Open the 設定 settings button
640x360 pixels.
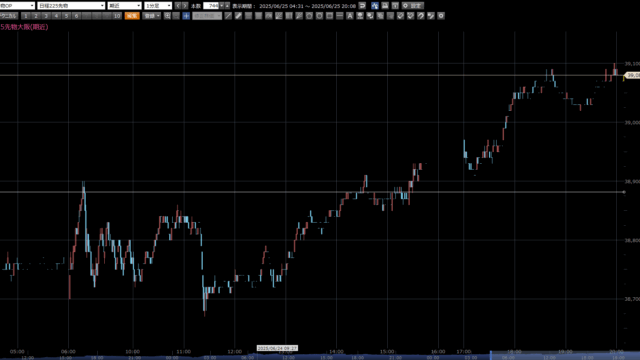(413, 6)
